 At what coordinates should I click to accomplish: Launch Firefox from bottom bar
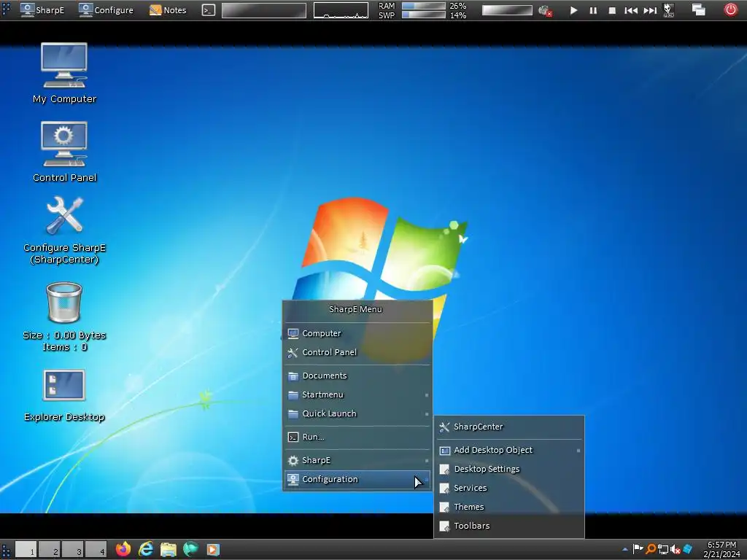(123, 550)
